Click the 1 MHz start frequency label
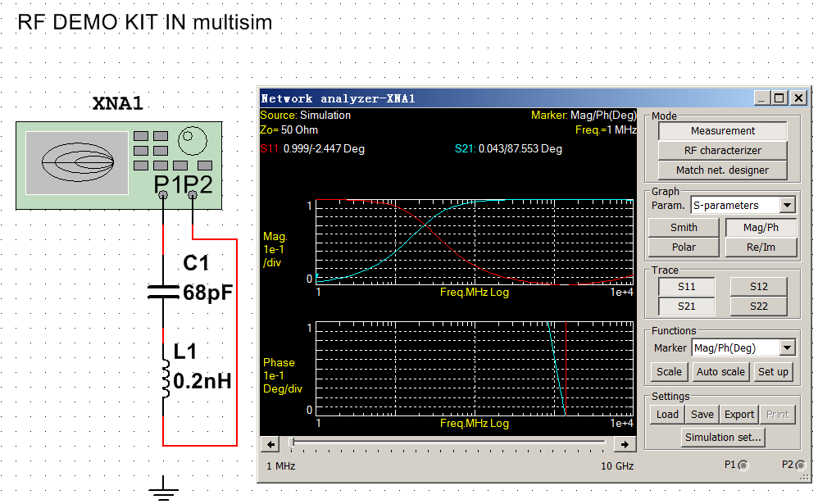This screenshot has height=504, width=827. coord(281,466)
